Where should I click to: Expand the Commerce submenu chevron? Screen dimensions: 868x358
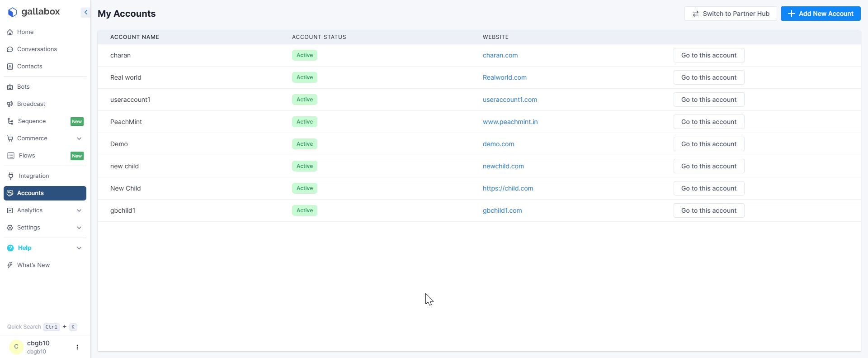pos(79,138)
